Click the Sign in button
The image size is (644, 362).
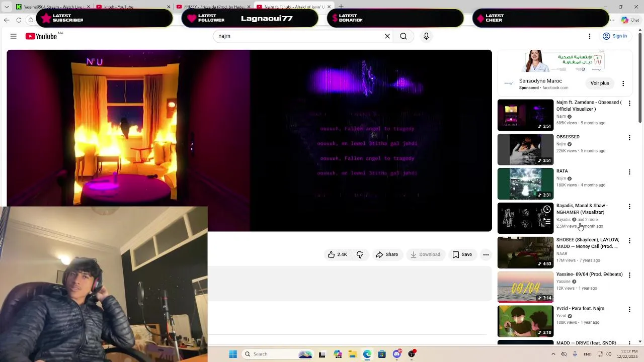615,36
